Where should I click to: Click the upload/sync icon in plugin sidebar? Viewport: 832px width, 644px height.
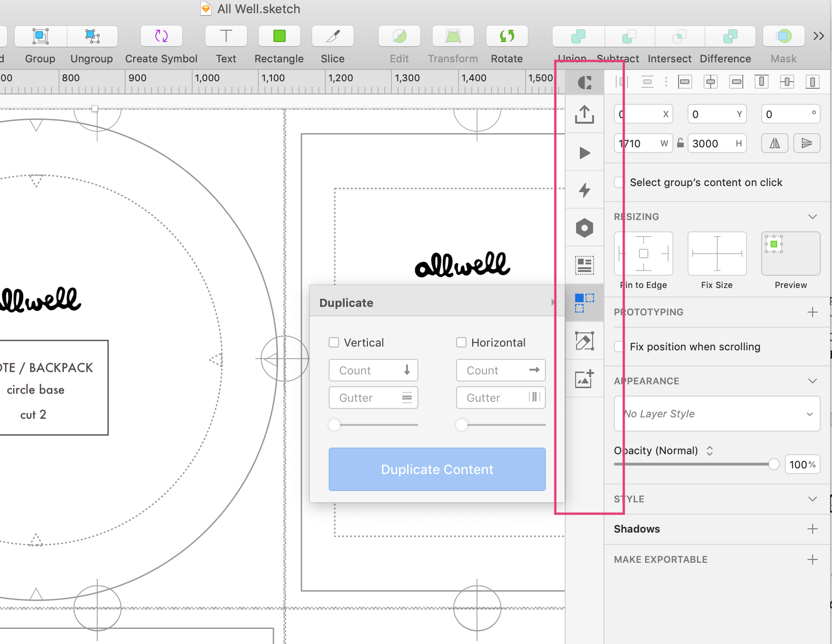(585, 114)
